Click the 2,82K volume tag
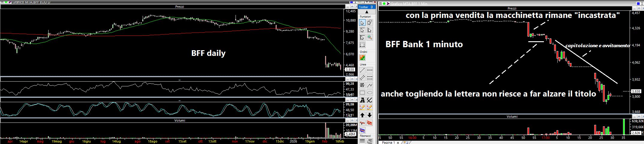 (x=636, y=132)
